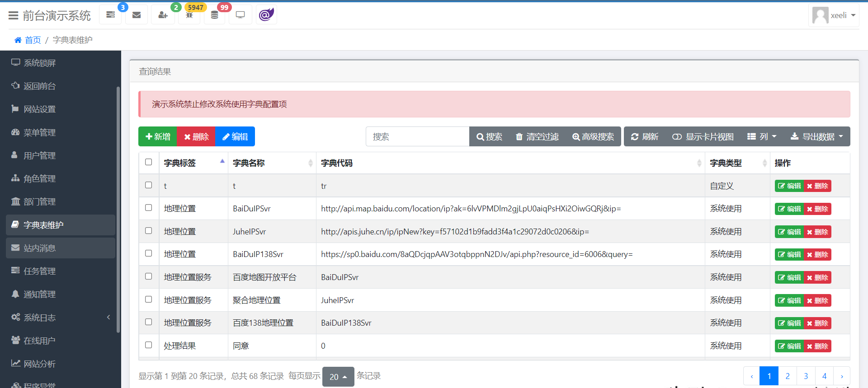The image size is (868, 388).
Task: Click the purple Blazor logo icon
Action: pos(266,15)
